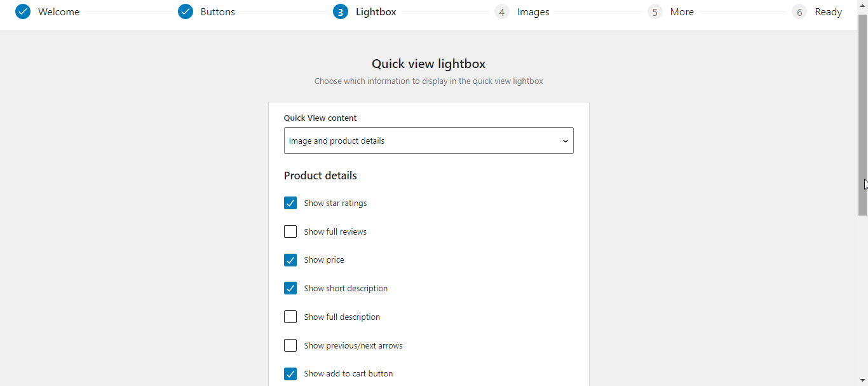
Task: Select the Lightbox step label
Action: pos(376,11)
